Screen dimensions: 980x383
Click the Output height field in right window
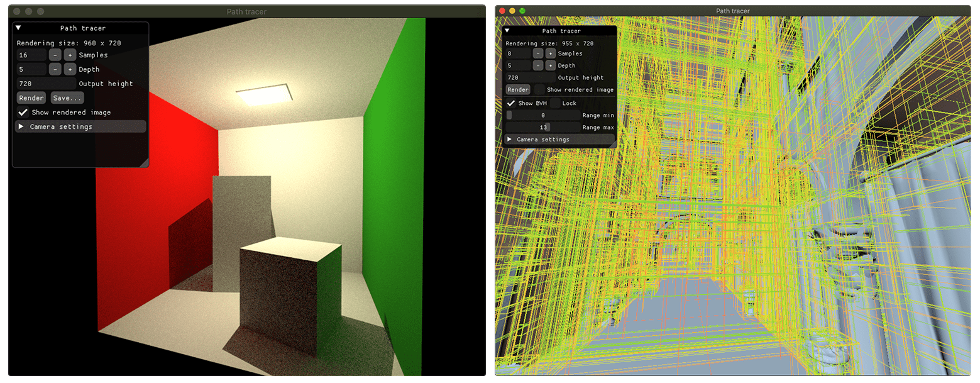pyautogui.click(x=531, y=77)
